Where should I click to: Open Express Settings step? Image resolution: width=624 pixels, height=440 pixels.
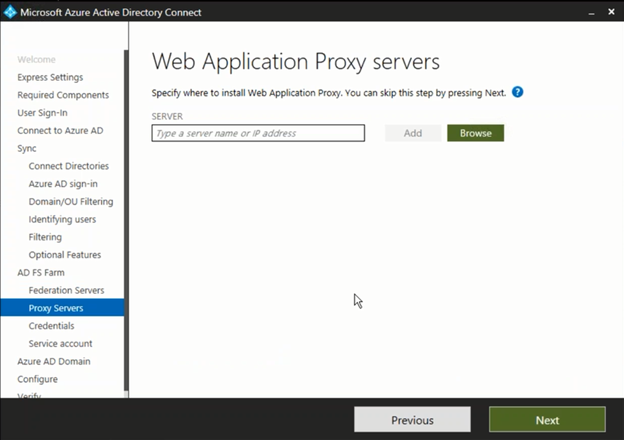[50, 77]
